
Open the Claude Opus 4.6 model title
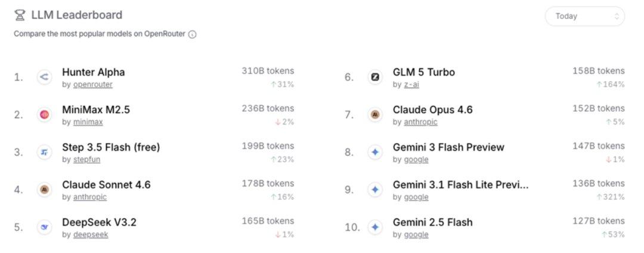click(x=432, y=110)
